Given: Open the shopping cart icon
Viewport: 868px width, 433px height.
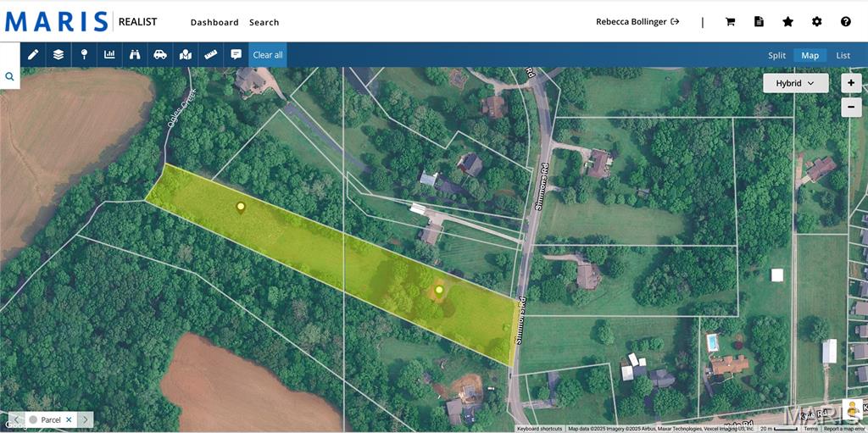Looking at the screenshot, I should [x=730, y=21].
